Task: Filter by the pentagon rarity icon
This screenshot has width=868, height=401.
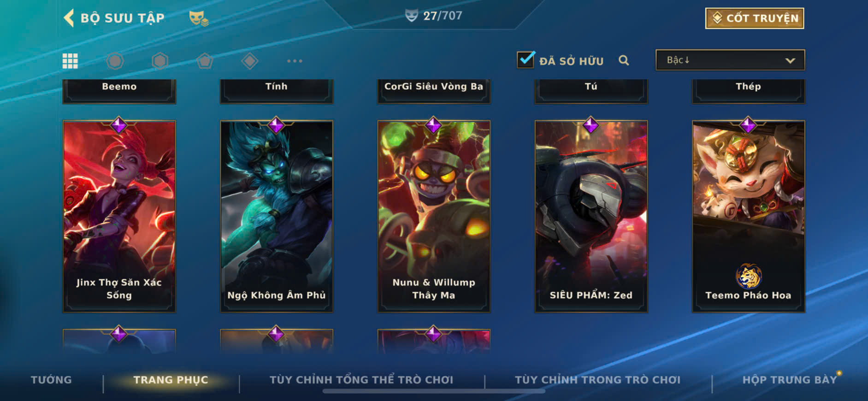Action: pos(205,61)
